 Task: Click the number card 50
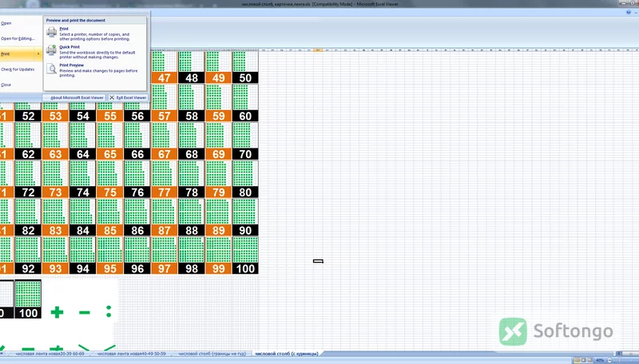pos(245,67)
